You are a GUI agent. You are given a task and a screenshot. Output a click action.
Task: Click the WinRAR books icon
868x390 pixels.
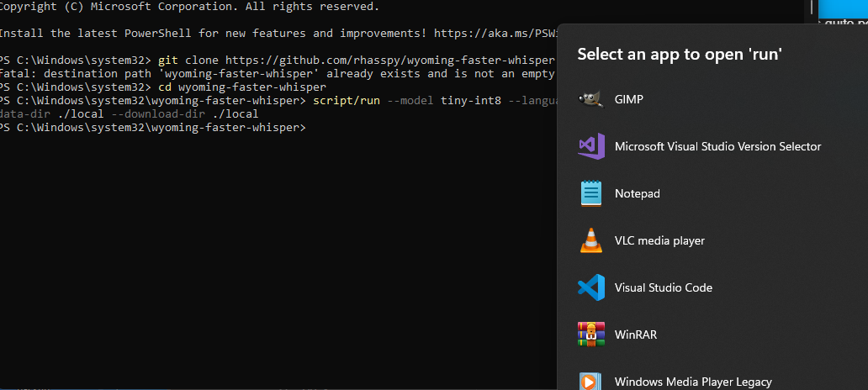591,335
